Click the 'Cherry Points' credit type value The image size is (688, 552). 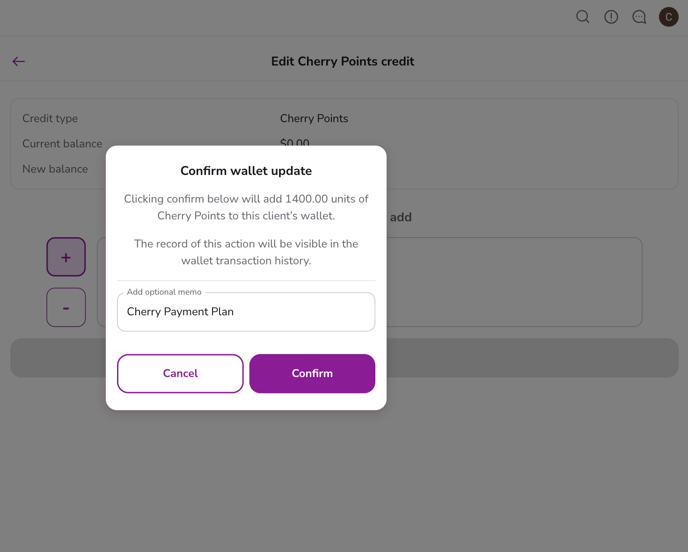click(314, 118)
